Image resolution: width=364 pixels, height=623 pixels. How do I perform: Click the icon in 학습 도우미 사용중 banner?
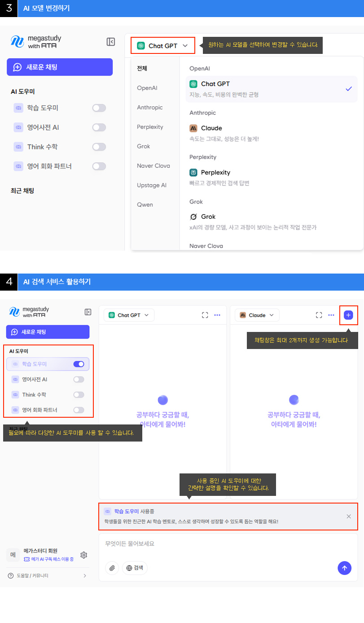click(107, 511)
